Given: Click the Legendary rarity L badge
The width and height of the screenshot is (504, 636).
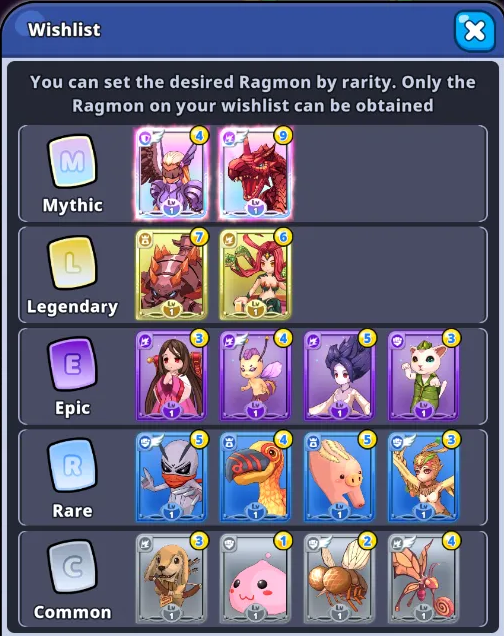Looking at the screenshot, I should (x=73, y=263).
